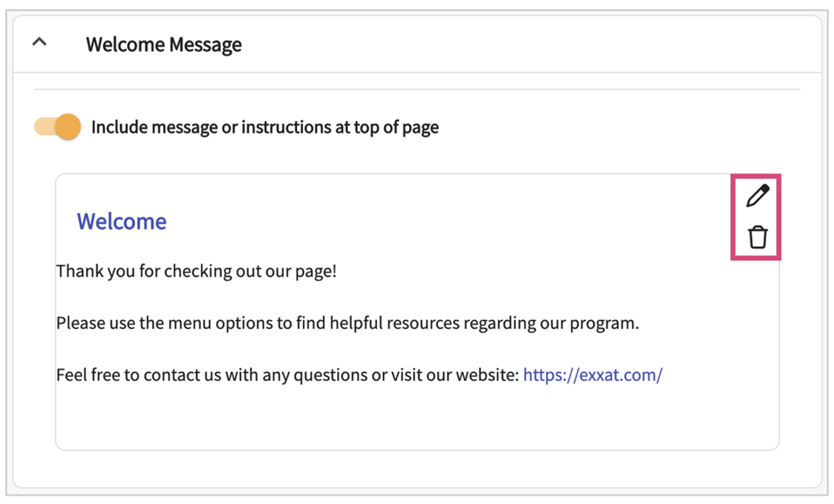Viewport: 834px width, 504px height.
Task: Click the pale track of the toggle
Action: [x=43, y=127]
